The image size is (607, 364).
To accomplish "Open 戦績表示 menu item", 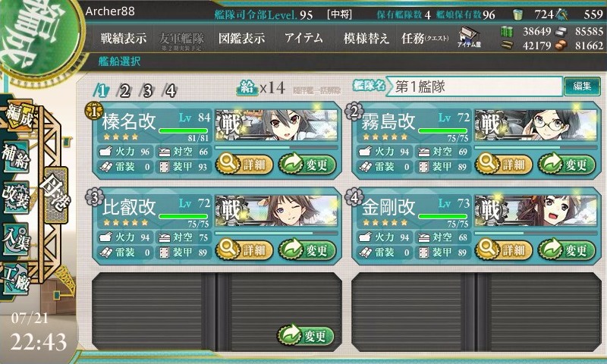I will click(x=124, y=38).
